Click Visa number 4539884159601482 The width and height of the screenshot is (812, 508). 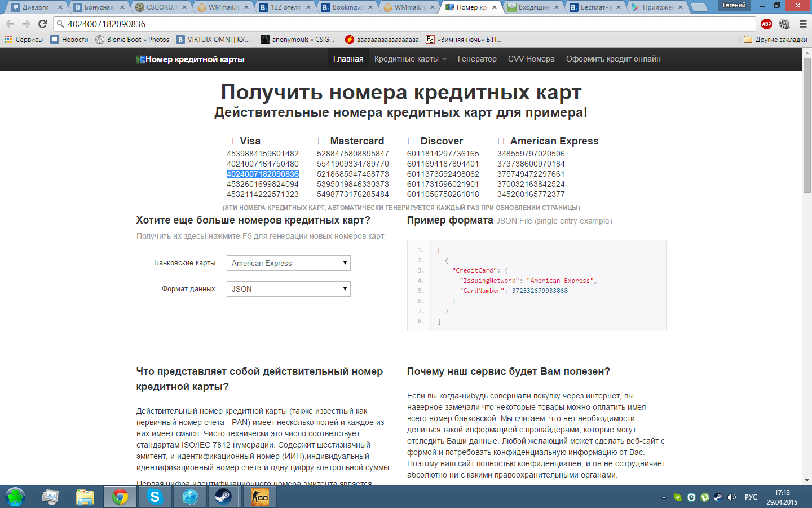[263, 154]
